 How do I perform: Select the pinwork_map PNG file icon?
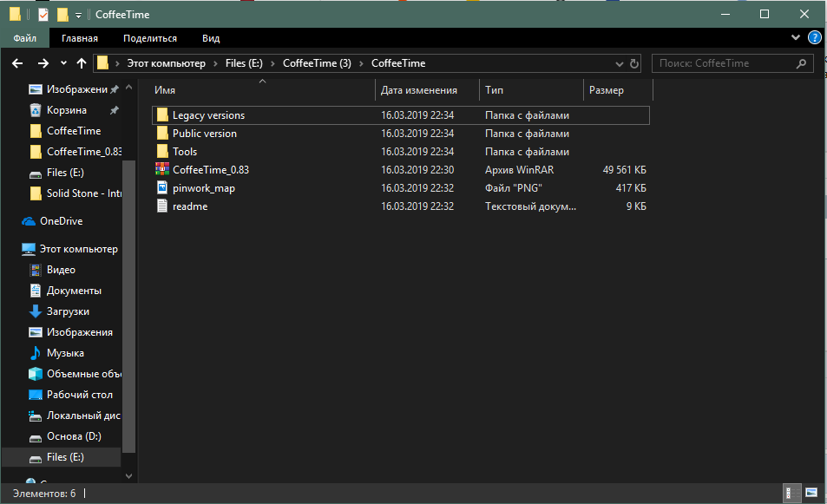tap(162, 187)
